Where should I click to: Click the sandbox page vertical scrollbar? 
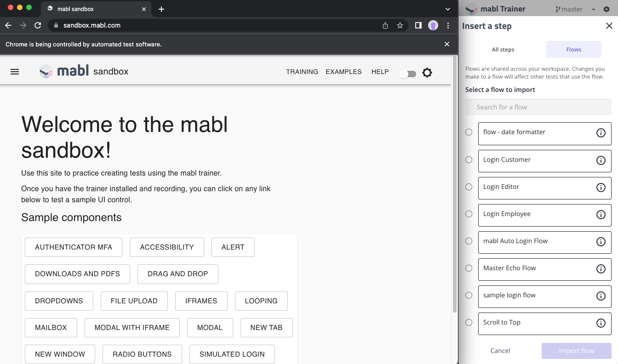click(x=455, y=184)
